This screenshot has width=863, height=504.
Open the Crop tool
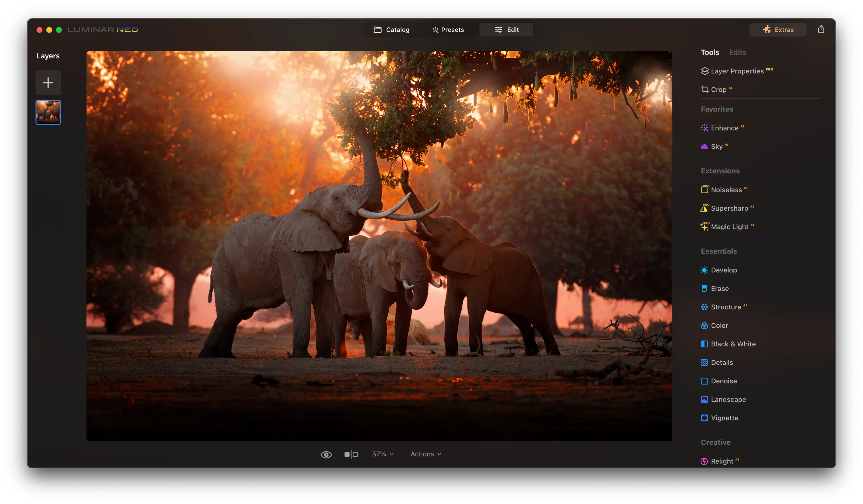pos(718,90)
